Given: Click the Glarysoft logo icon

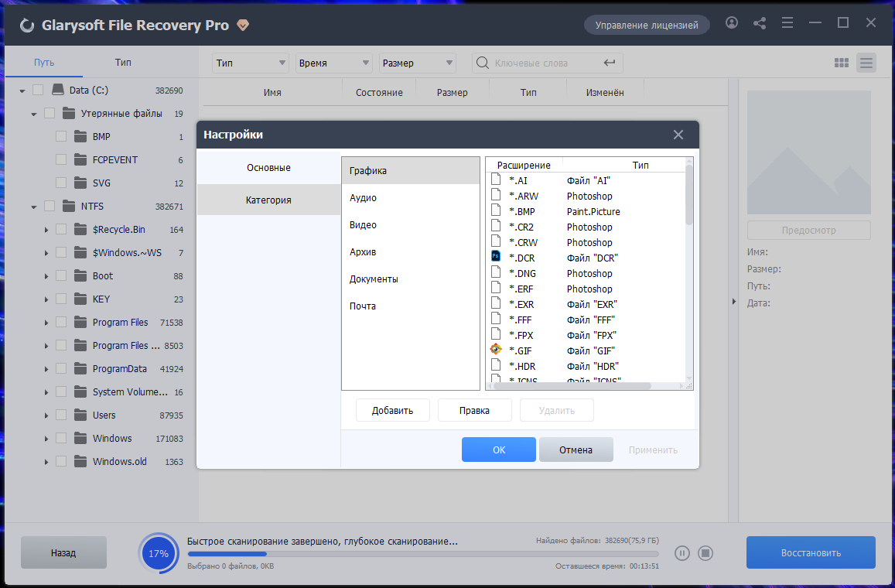Looking at the screenshot, I should tap(27, 25).
